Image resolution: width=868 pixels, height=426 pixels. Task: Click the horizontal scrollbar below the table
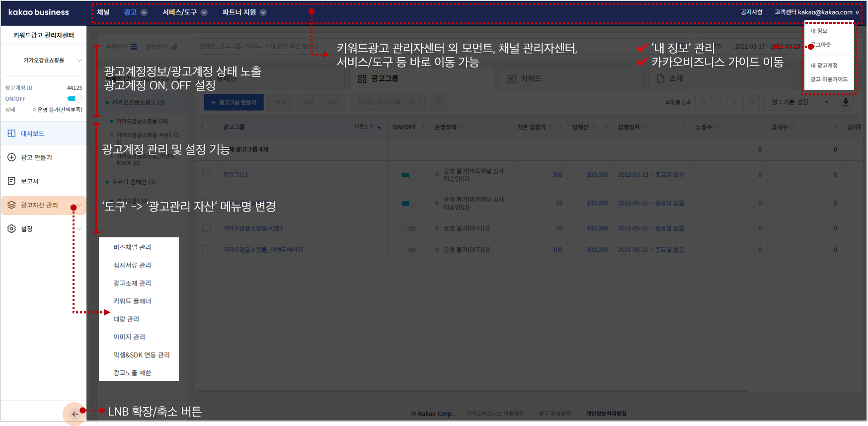click(x=472, y=391)
